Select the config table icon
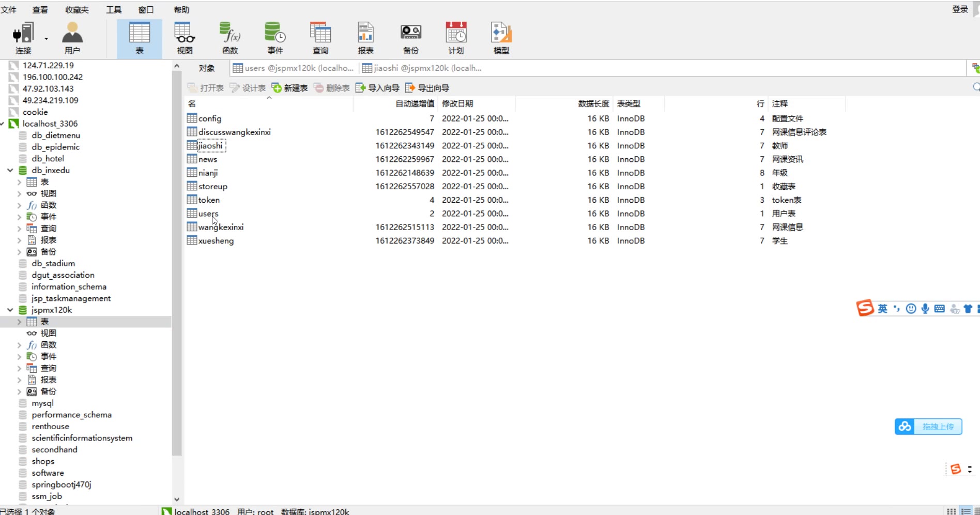This screenshot has height=515, width=980. pyautogui.click(x=192, y=118)
